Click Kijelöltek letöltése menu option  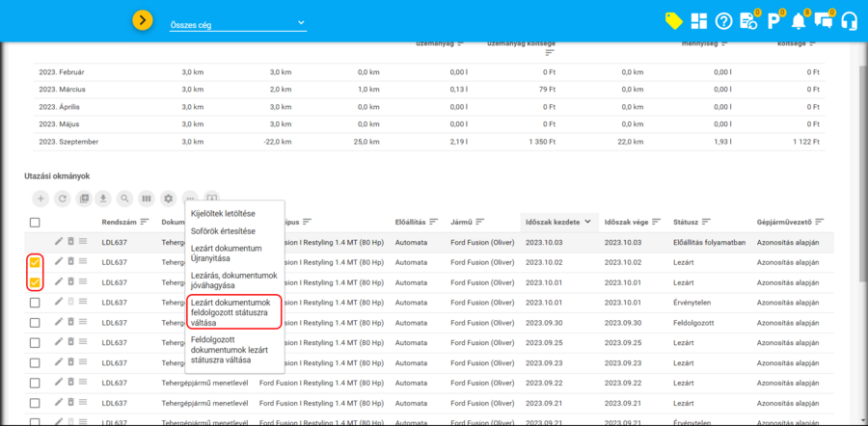pos(224,213)
